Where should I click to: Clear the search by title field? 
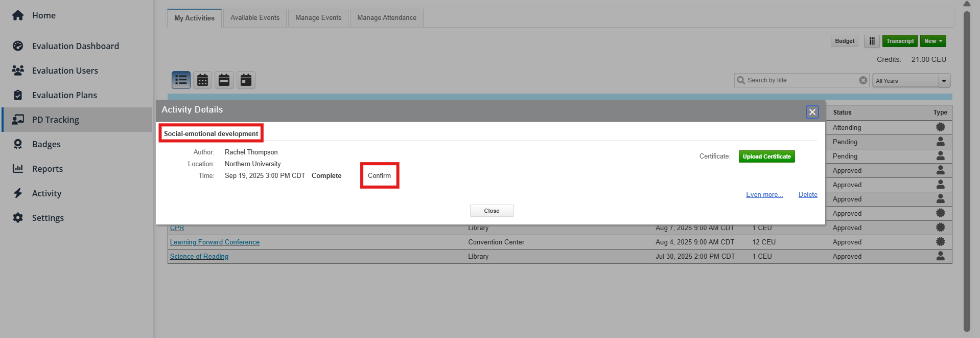[x=863, y=80]
